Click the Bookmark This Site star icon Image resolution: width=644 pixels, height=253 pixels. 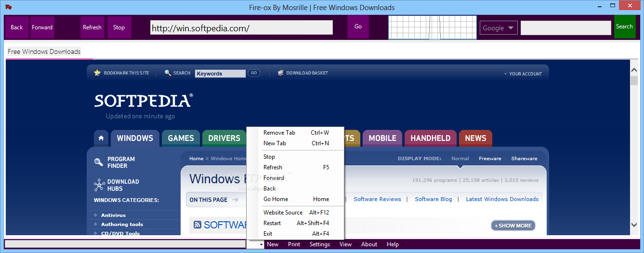[97, 73]
